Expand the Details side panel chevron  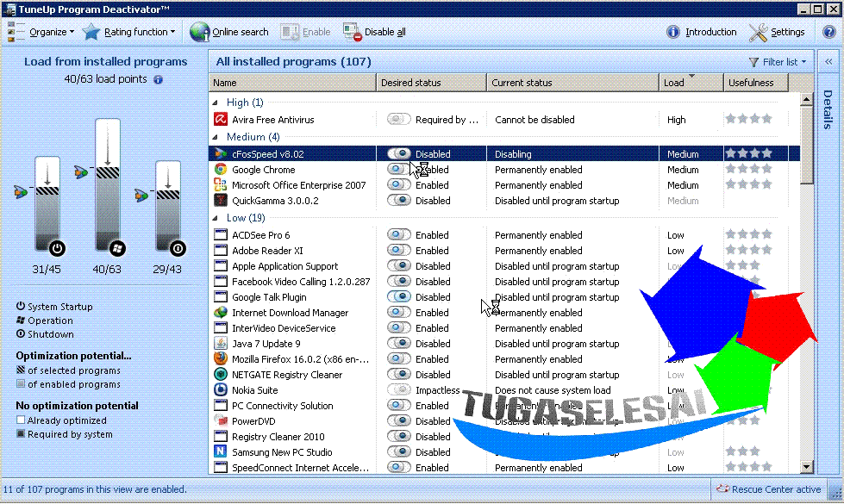[x=829, y=62]
